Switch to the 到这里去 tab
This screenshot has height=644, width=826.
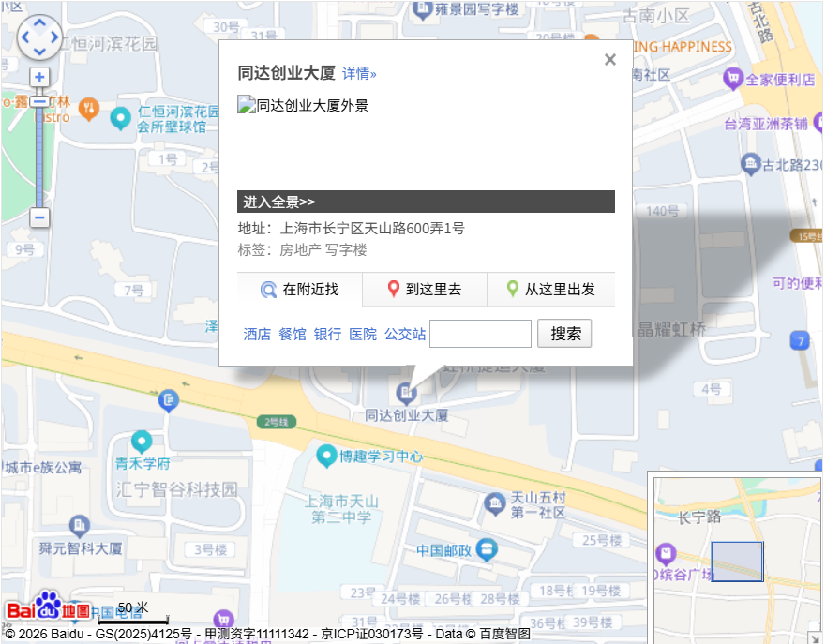click(425, 290)
